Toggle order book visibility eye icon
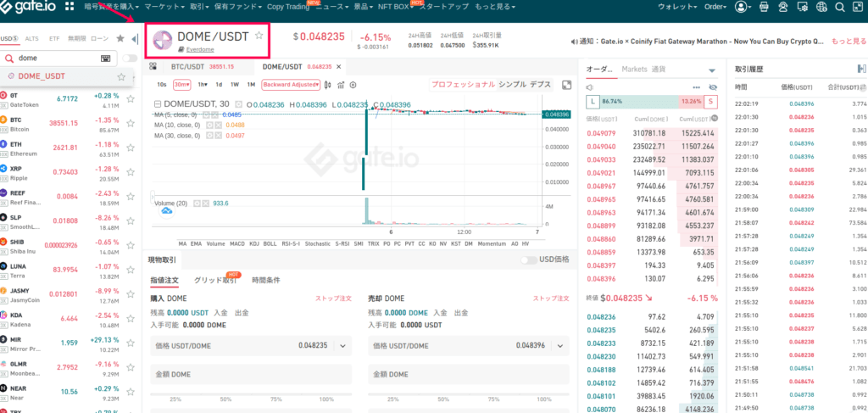Image resolution: width=868 pixels, height=413 pixels. [x=712, y=87]
